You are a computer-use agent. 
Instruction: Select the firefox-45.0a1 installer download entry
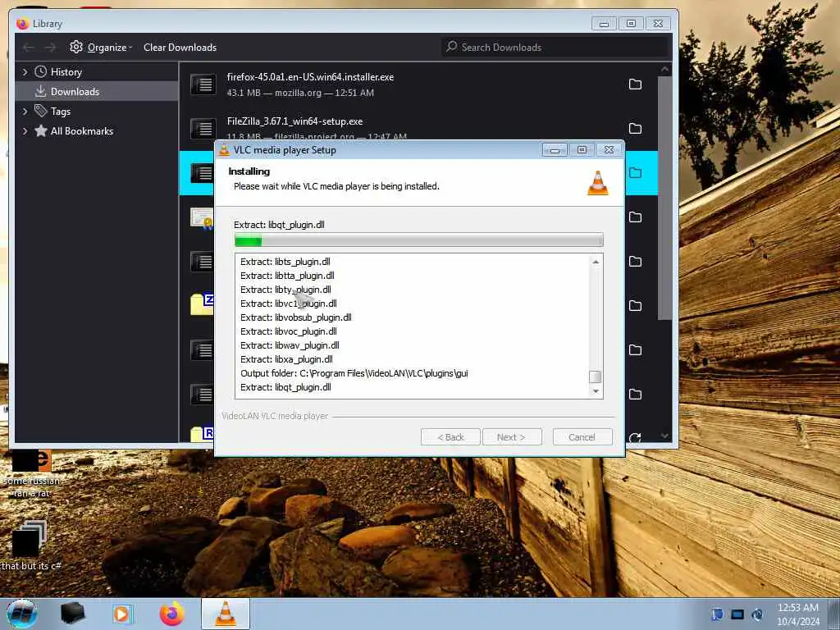pyautogui.click(x=418, y=84)
